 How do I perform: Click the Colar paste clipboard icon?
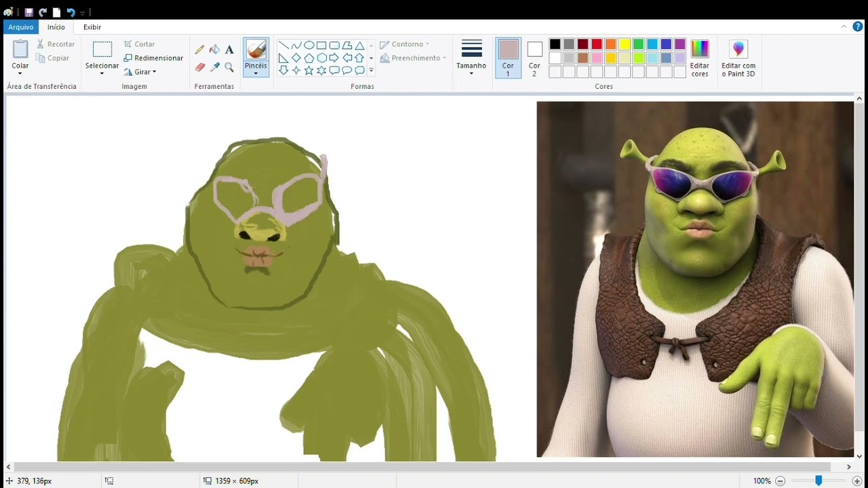[x=20, y=49]
